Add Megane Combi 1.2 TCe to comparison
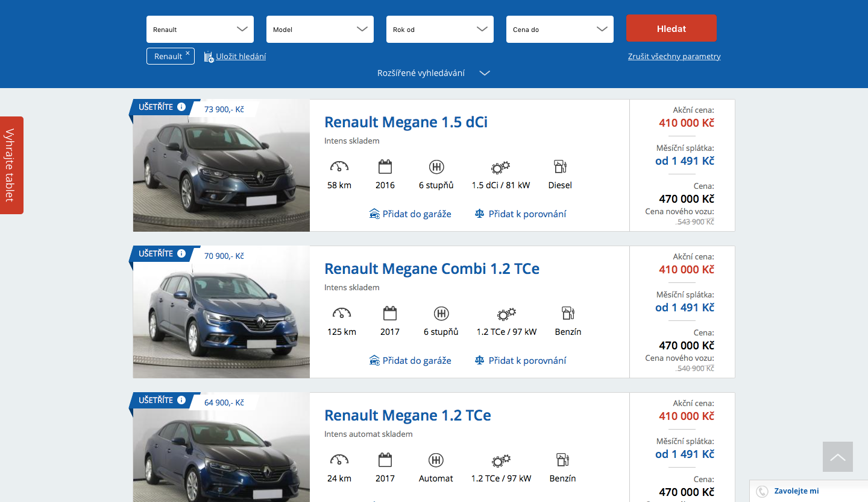This screenshot has height=502, width=868. [x=520, y=360]
